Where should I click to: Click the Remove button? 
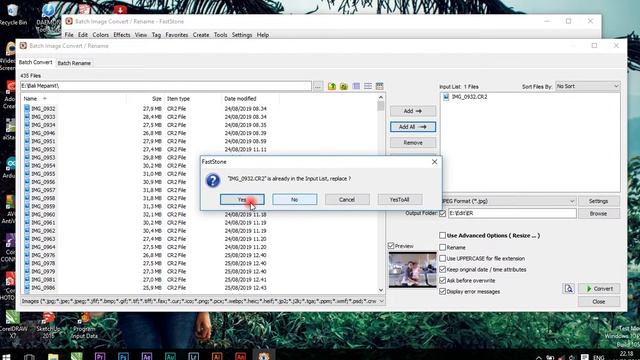[413, 143]
